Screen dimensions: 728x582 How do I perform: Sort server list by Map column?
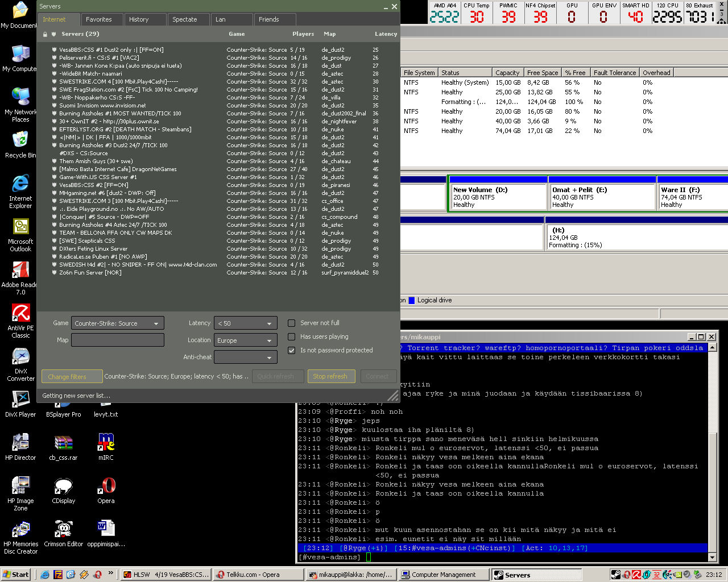click(x=330, y=34)
